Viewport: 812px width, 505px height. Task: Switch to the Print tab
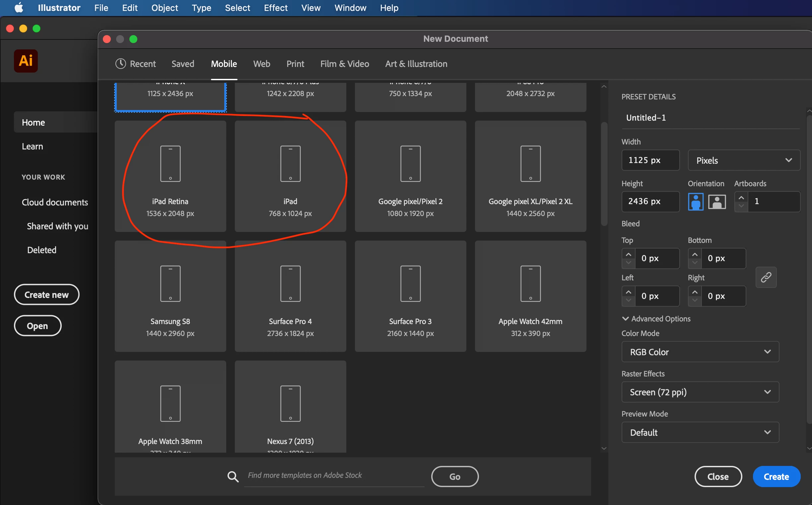[x=295, y=64]
